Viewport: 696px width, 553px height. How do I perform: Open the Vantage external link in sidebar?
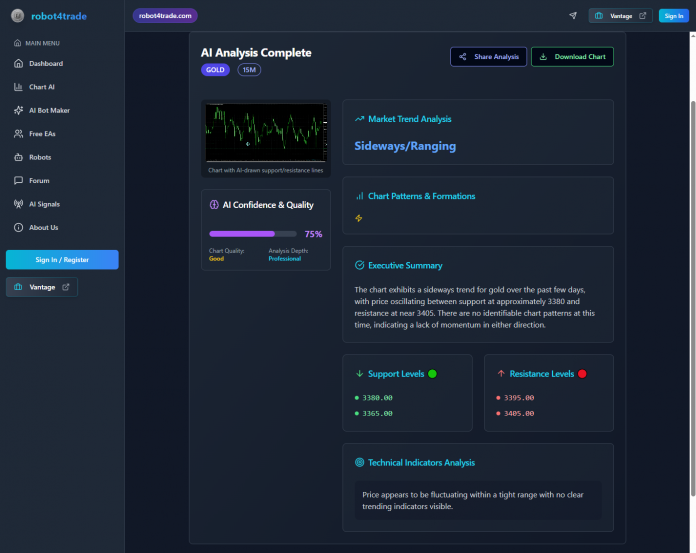pos(42,287)
